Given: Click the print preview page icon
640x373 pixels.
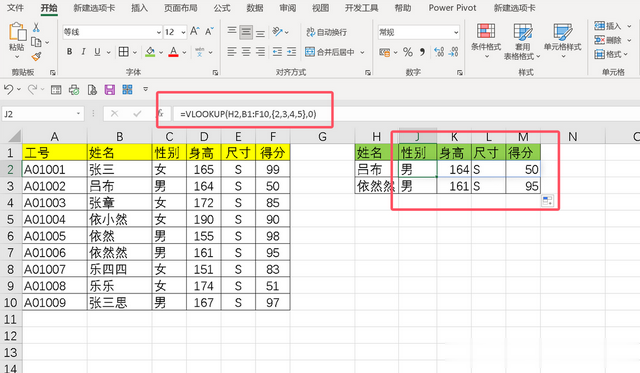Looking at the screenshot, I should (92, 89).
